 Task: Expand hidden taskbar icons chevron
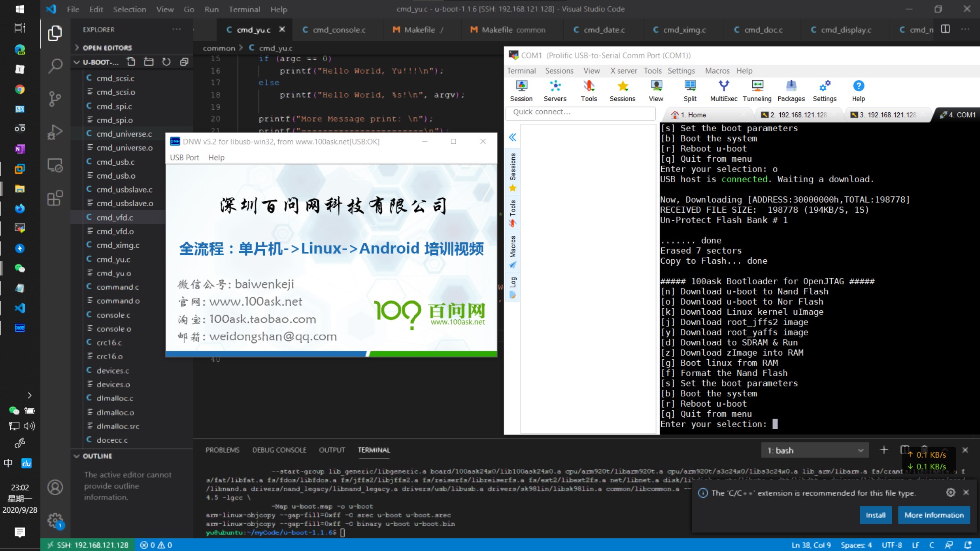click(29, 395)
